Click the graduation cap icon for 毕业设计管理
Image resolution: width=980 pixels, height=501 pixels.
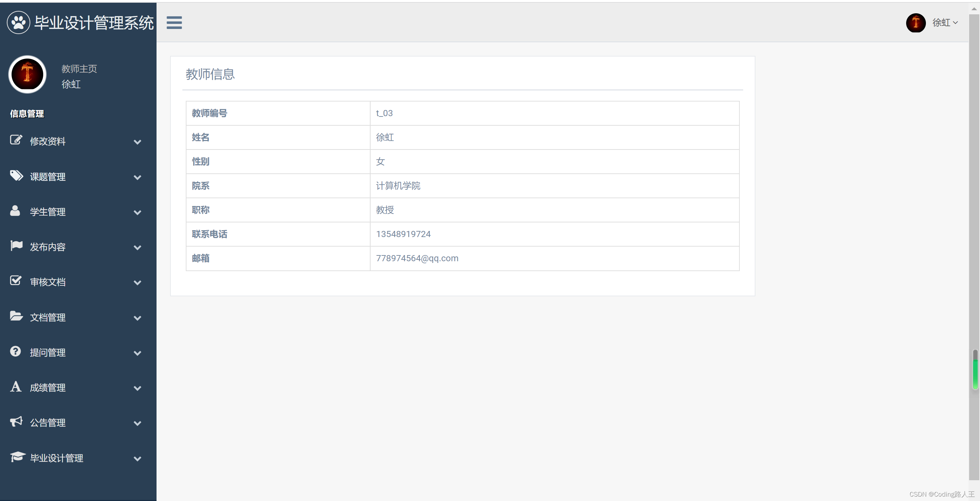[17, 456]
